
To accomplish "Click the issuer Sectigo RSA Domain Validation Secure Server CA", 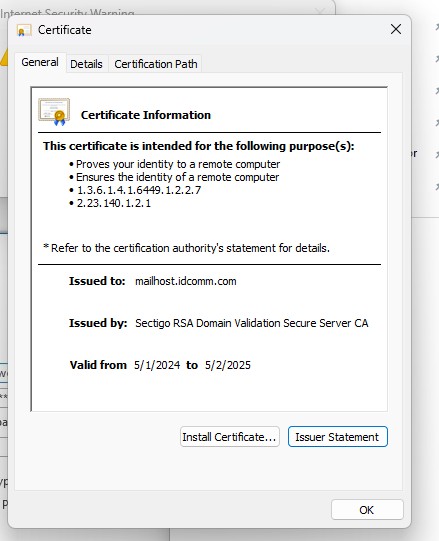I will pyautogui.click(x=252, y=323).
